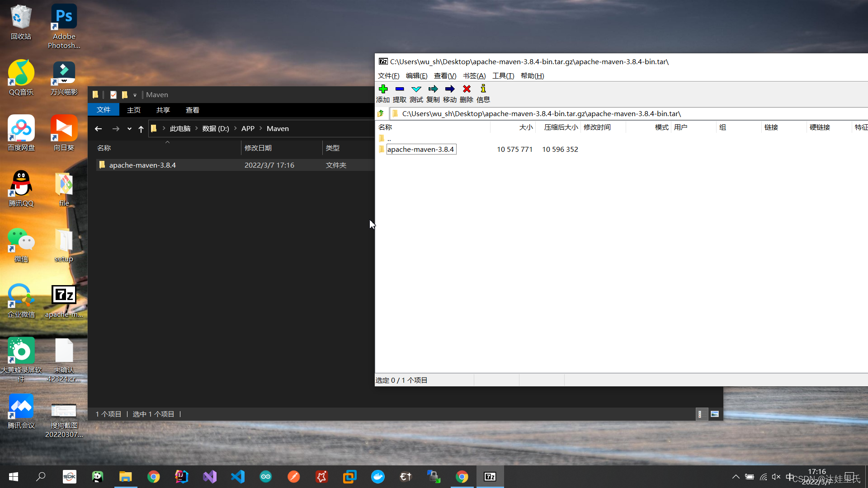Viewport: 868px width, 488px height.
Task: Open the 书签(A) menu in 7-Zip
Action: 474,76
